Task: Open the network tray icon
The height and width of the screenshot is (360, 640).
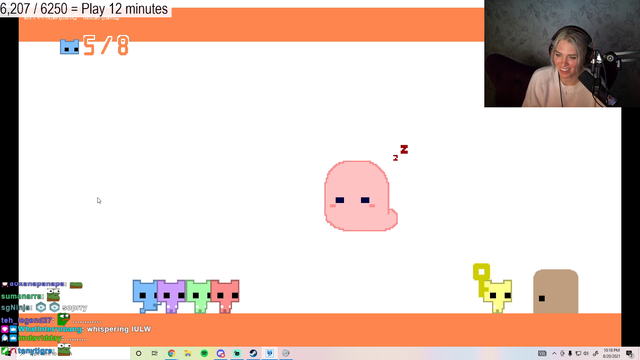Action: pos(578,353)
